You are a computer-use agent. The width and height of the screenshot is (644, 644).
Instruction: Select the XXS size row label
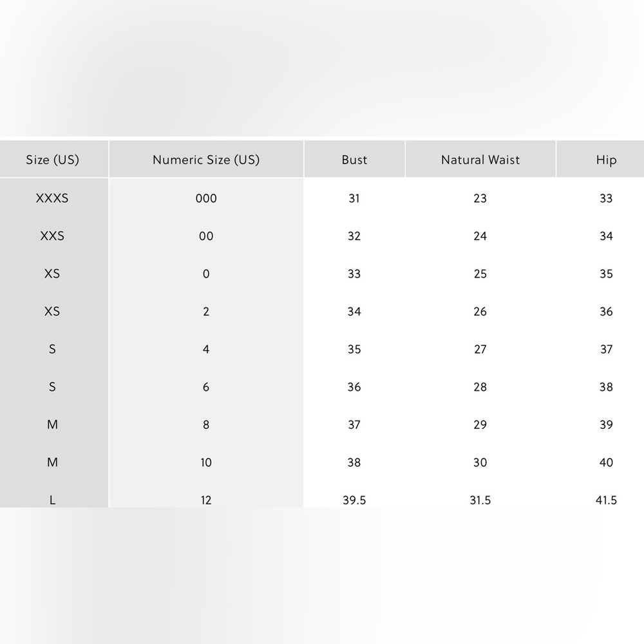pyautogui.click(x=52, y=236)
